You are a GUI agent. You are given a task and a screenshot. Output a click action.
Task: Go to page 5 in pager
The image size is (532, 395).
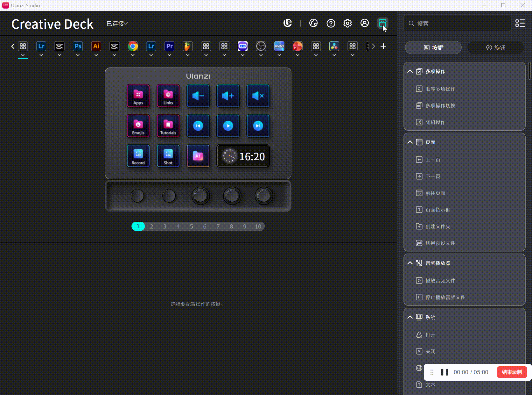pyautogui.click(x=192, y=226)
